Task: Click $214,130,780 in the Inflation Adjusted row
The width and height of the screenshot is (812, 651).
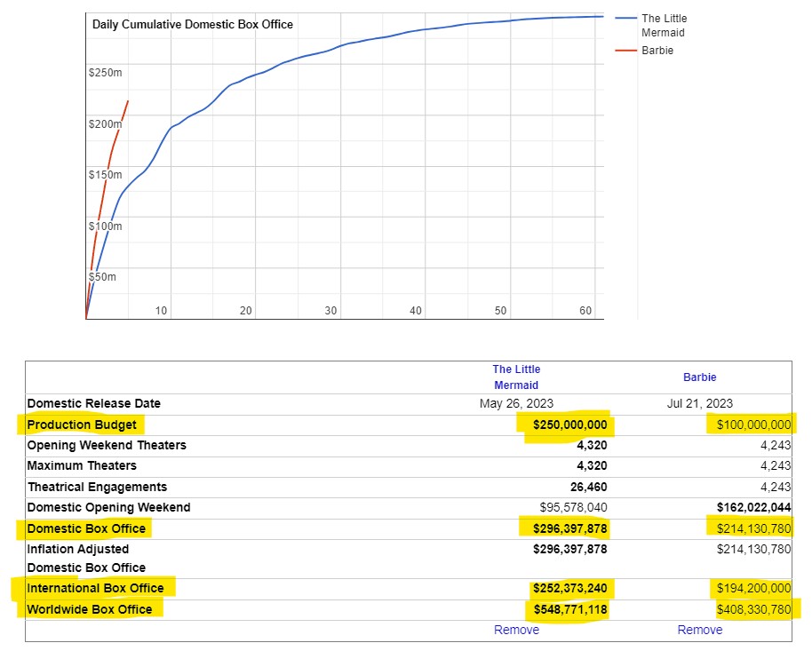Action: [753, 549]
